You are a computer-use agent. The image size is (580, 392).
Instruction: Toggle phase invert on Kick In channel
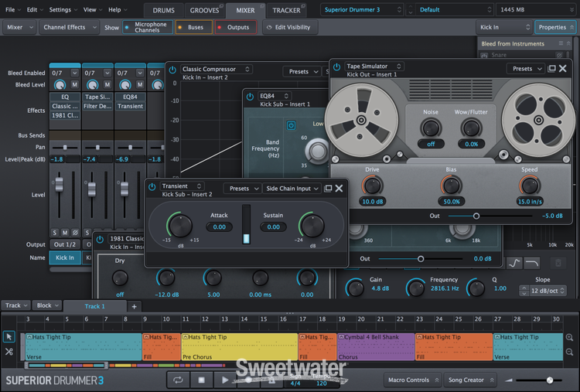point(75,233)
